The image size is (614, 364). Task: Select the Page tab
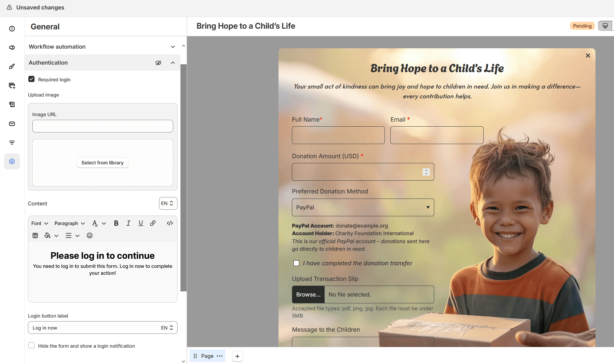208,356
